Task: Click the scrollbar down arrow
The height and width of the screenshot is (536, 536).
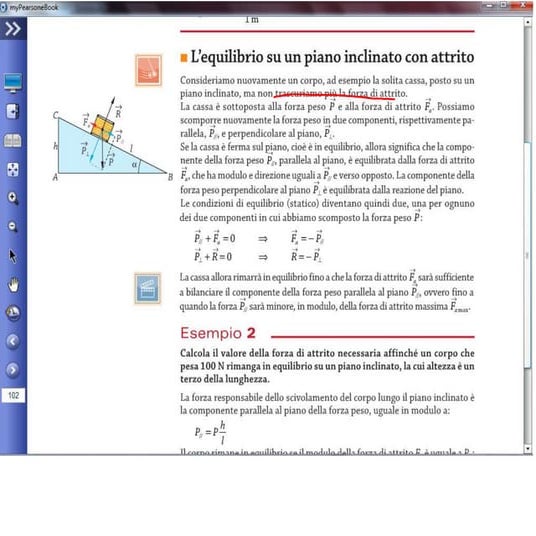Action: [528, 448]
